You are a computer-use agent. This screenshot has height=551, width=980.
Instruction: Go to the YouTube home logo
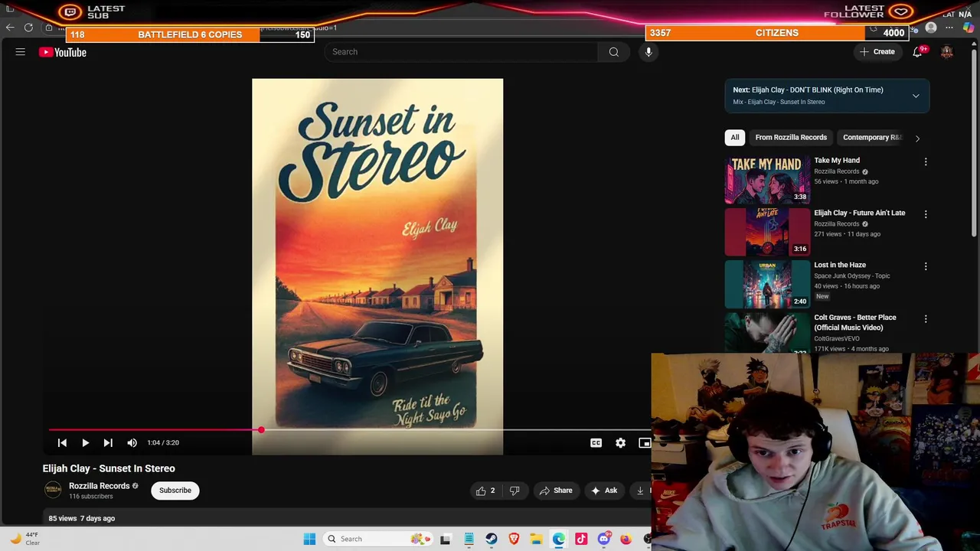tap(63, 52)
